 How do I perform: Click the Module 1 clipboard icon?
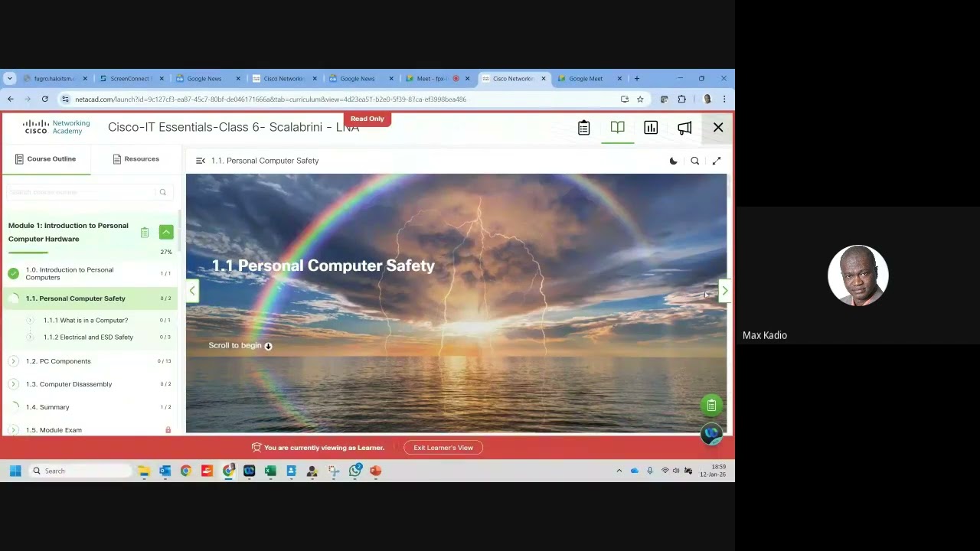click(145, 232)
